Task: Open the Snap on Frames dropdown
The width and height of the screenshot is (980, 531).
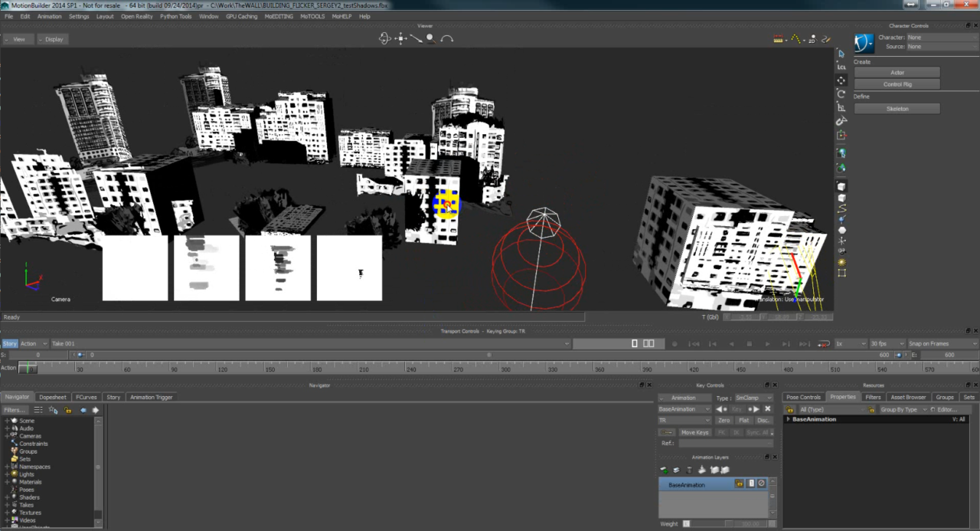Action: (942, 344)
